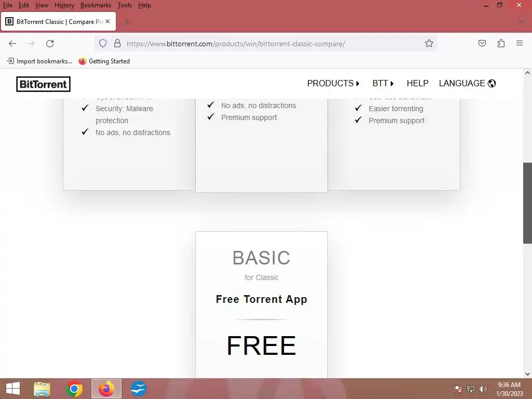Switch to Firefox in the taskbar
This screenshot has width=532, height=399.
(x=107, y=389)
